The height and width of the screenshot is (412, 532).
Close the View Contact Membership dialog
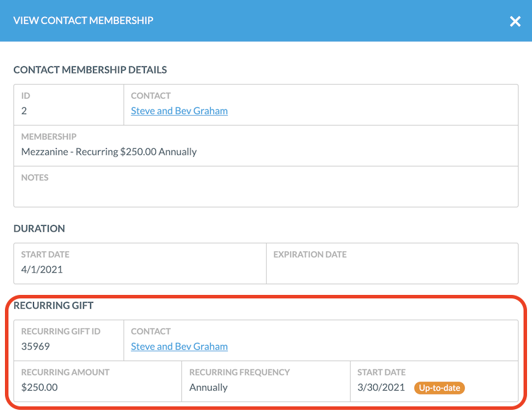pyautogui.click(x=514, y=21)
